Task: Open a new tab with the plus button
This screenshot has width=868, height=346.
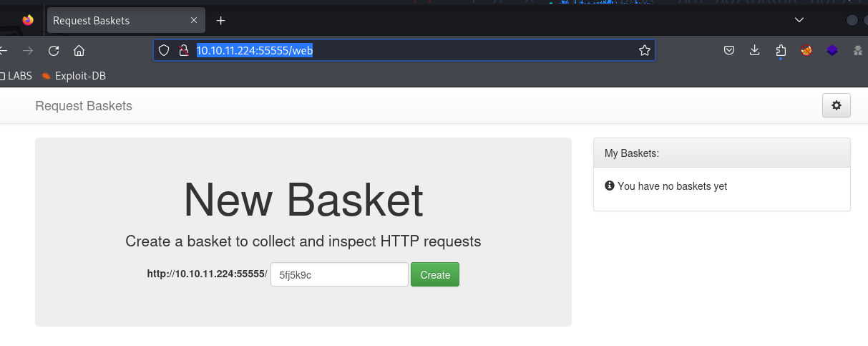Action: (221, 20)
